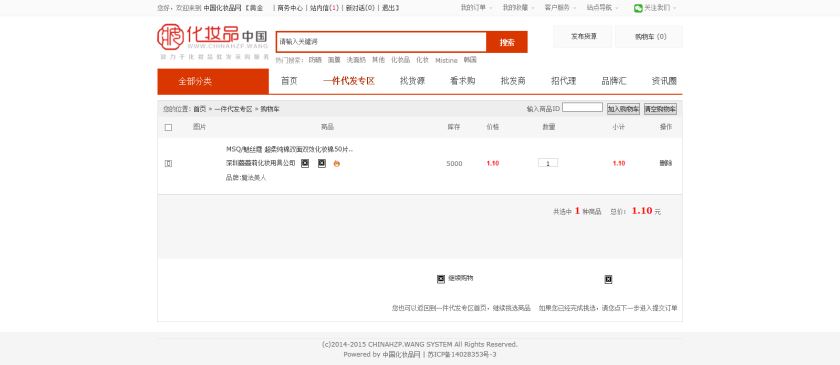This screenshot has height=365, width=840.
Task: Click the quantity field showing 1
Action: tap(548, 163)
